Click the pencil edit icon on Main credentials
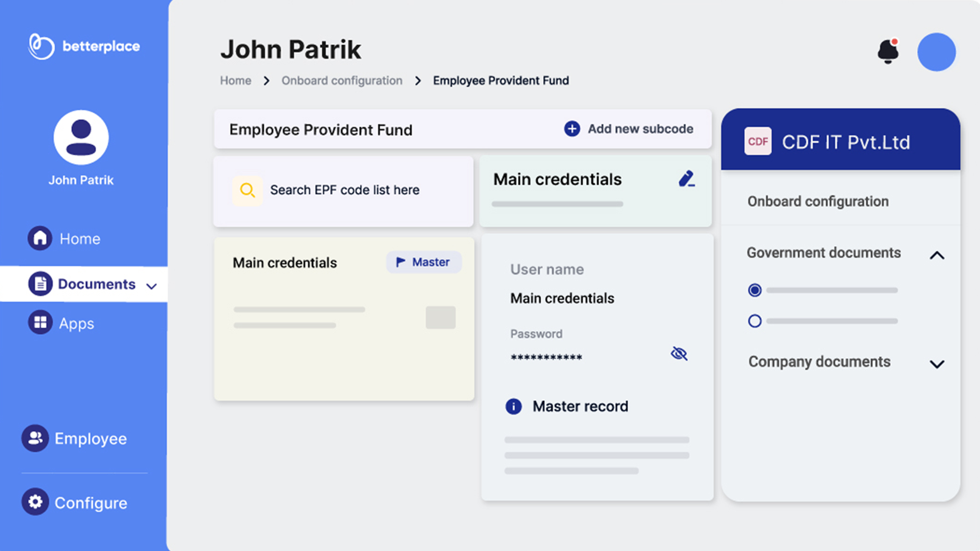Image resolution: width=980 pixels, height=551 pixels. pos(686,179)
